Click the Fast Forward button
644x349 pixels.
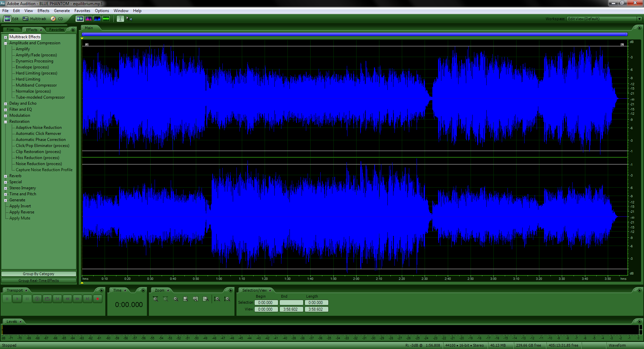click(77, 299)
